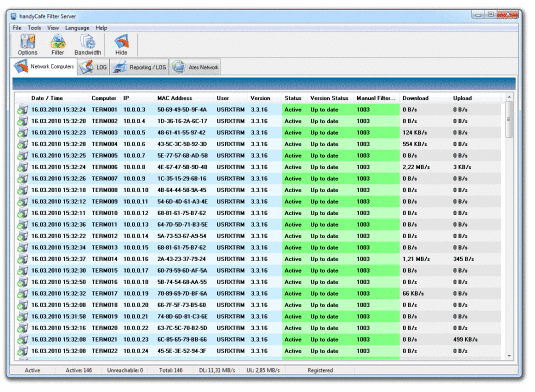Click computer icon of TERM011 row
This screenshot has width=535, height=392.
23,225
